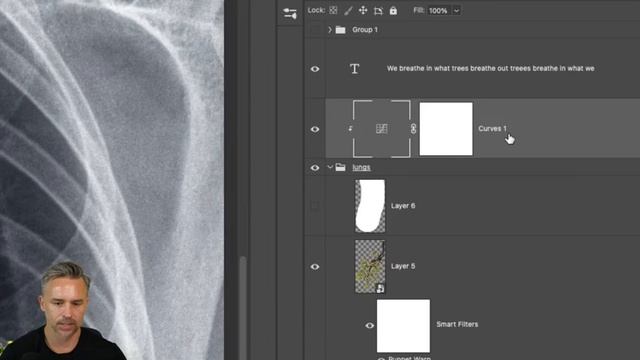Select Layer 5 name
Image resolution: width=640 pixels, height=360 pixels.
(x=403, y=266)
